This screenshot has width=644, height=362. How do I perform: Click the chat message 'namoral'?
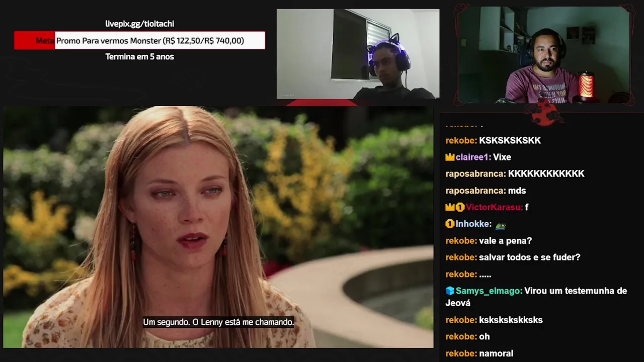click(496, 353)
